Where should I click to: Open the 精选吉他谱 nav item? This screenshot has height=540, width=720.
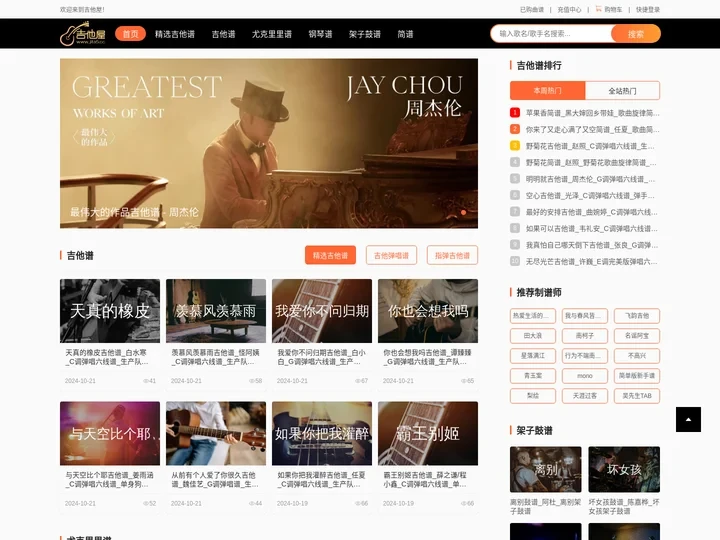click(x=174, y=34)
